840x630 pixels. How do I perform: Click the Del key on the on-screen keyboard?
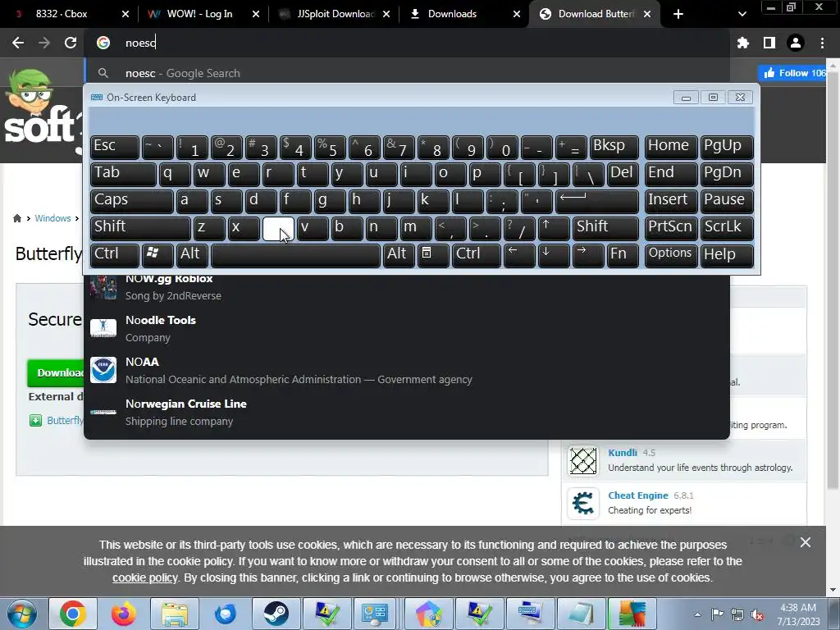click(623, 174)
